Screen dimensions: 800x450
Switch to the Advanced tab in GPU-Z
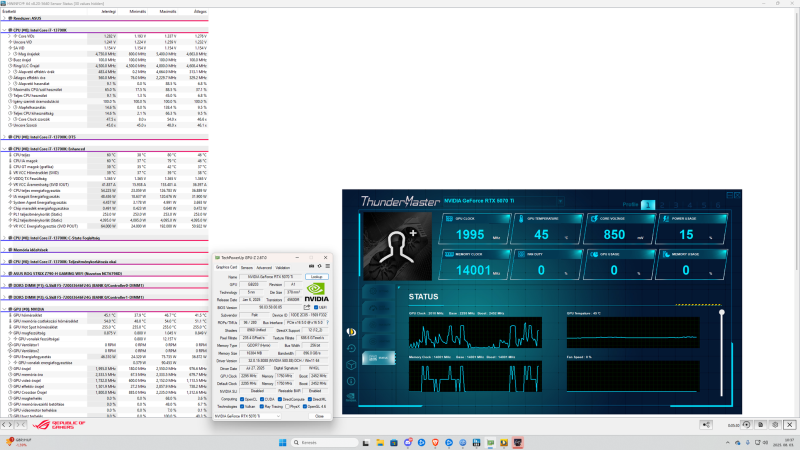264,267
